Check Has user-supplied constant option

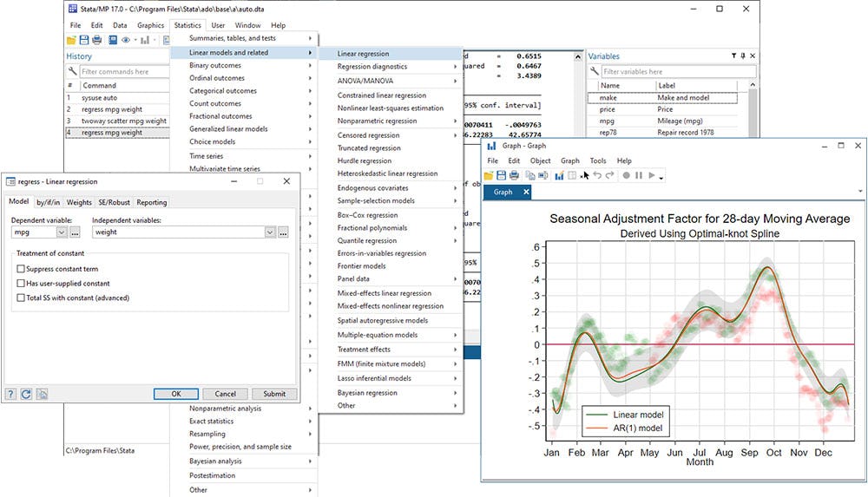(21, 284)
